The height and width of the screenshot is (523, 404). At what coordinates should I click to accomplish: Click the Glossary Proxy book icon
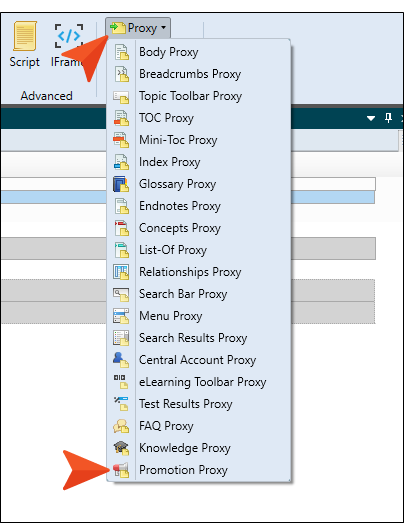[121, 184]
